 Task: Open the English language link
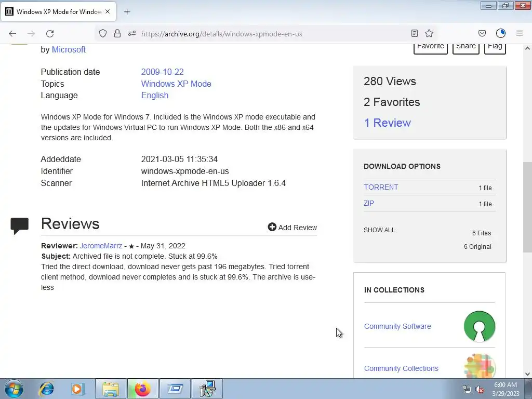click(x=155, y=96)
